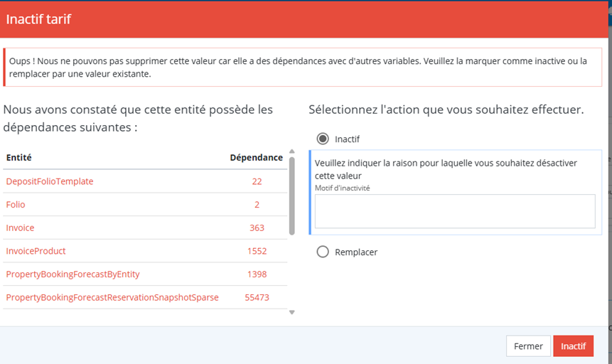Open the DepositFolioTemplate entity link
Viewport: 612px width, 364px height.
[x=50, y=181]
